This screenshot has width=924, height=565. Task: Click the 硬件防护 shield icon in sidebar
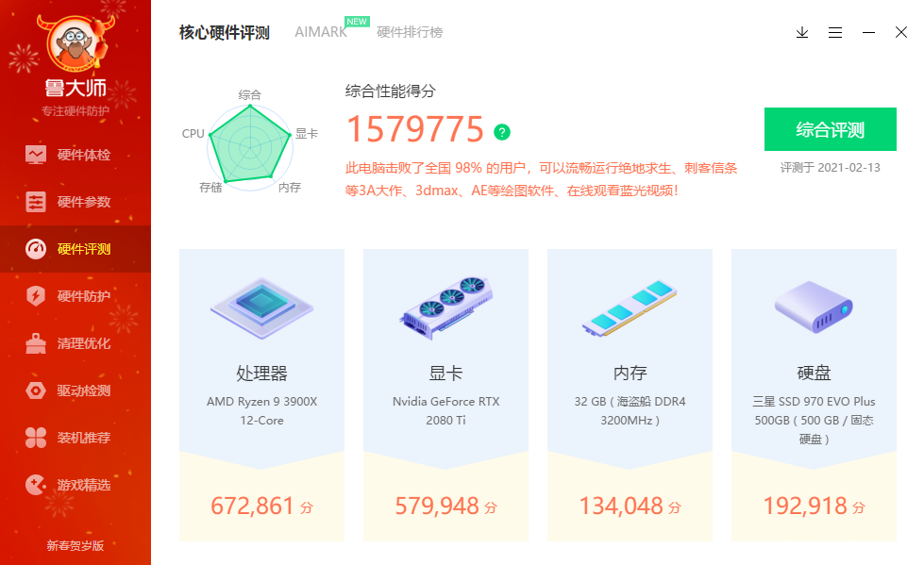point(35,296)
